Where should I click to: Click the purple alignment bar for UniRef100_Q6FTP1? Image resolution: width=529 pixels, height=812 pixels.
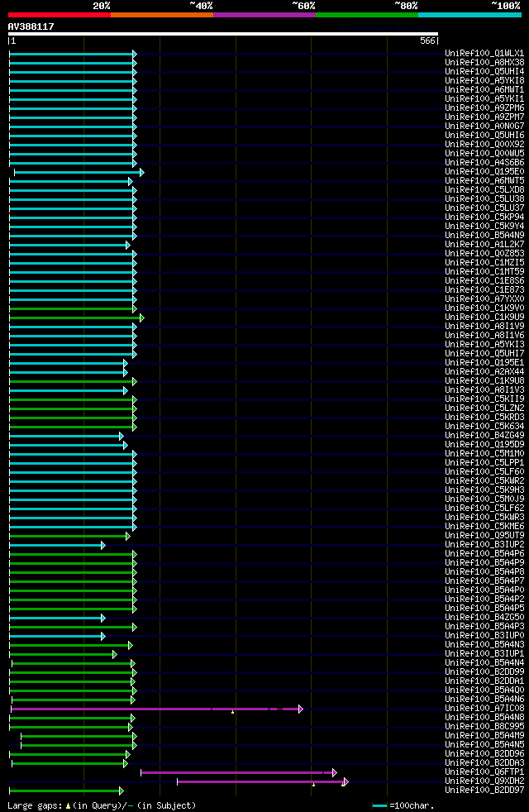pos(239,772)
